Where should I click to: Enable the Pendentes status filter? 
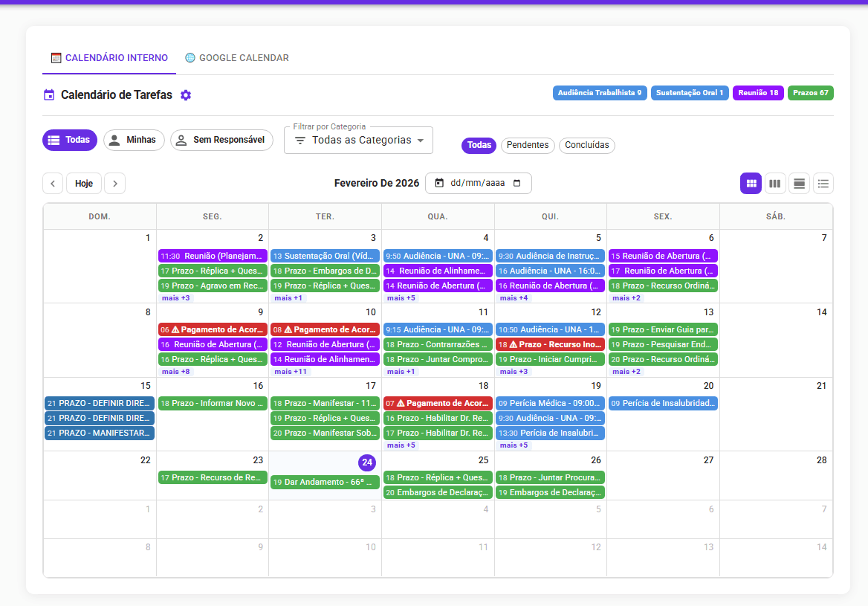click(528, 146)
